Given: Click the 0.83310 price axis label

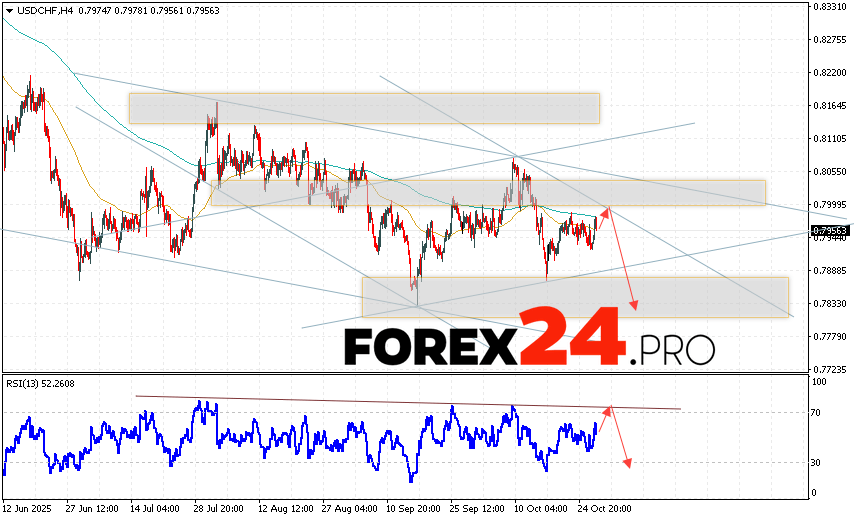Looking at the screenshot, I should [831, 7].
